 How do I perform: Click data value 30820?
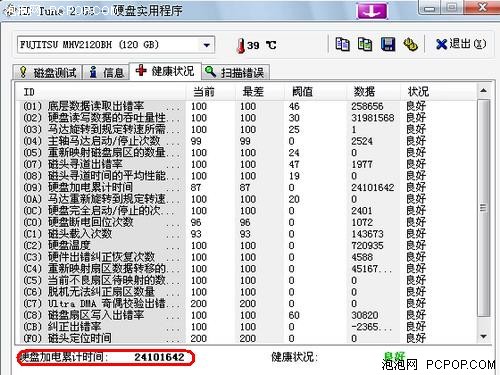(365, 315)
